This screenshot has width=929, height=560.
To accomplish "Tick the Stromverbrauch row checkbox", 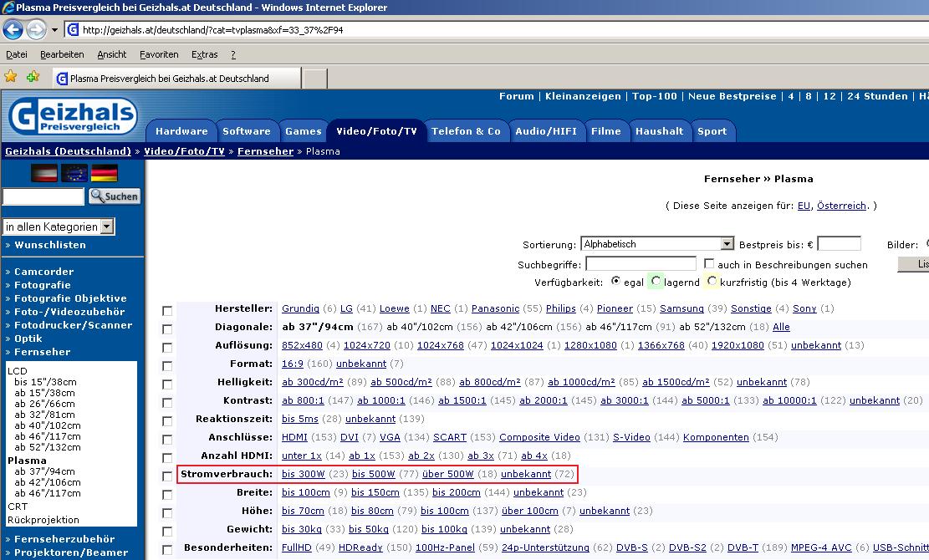I will pyautogui.click(x=167, y=476).
